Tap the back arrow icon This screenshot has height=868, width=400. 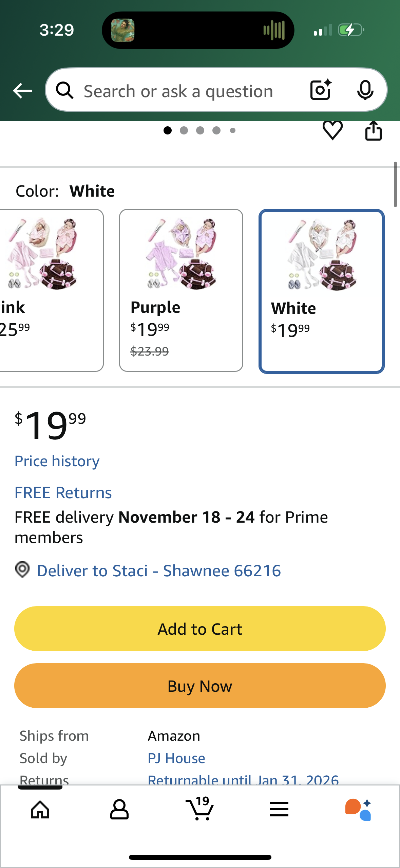[22, 91]
